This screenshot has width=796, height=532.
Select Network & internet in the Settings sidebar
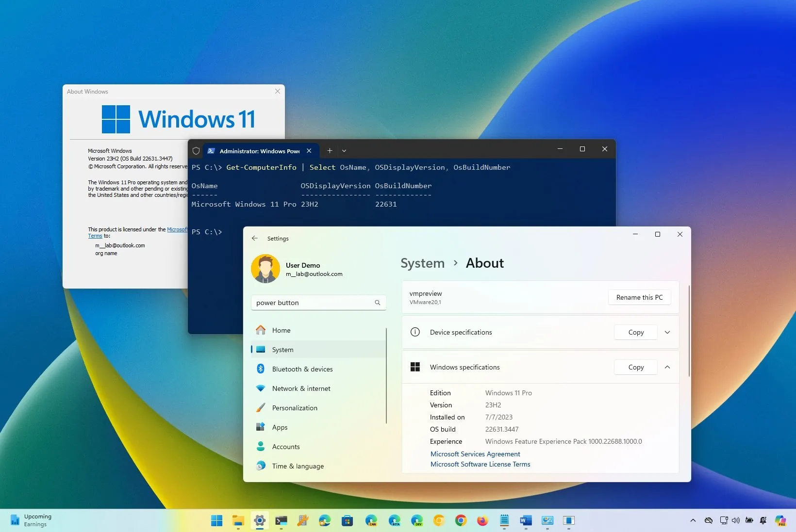click(x=301, y=388)
